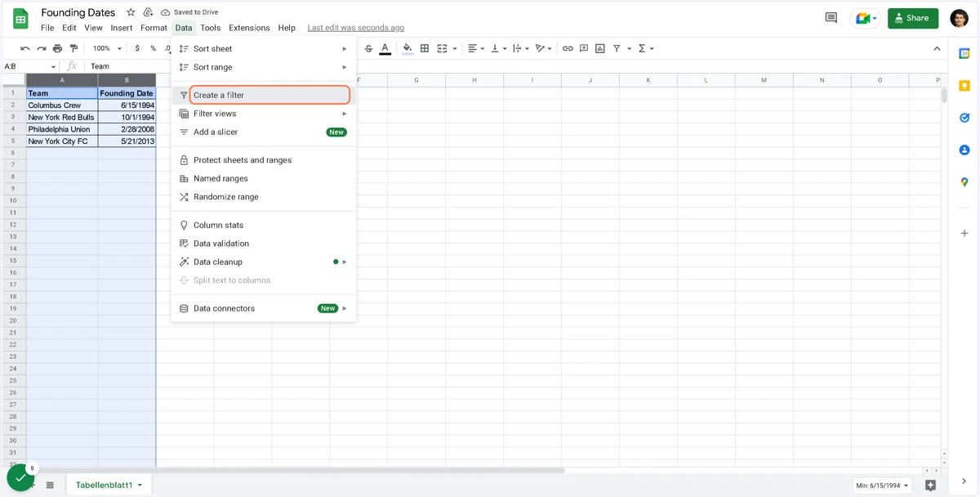Image resolution: width=980 pixels, height=497 pixels.
Task: Click the Insert comment icon
Action: [x=584, y=49]
